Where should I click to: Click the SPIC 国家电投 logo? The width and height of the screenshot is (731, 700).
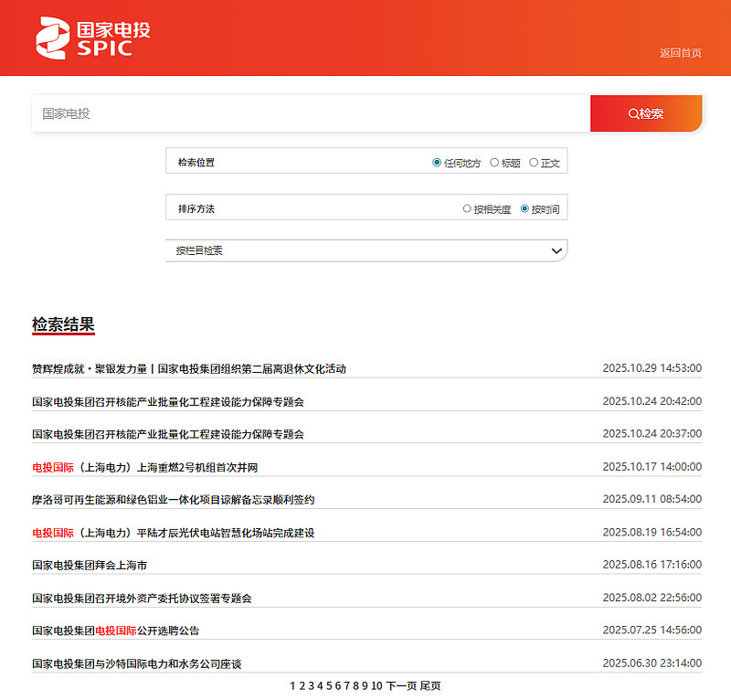coord(93,37)
